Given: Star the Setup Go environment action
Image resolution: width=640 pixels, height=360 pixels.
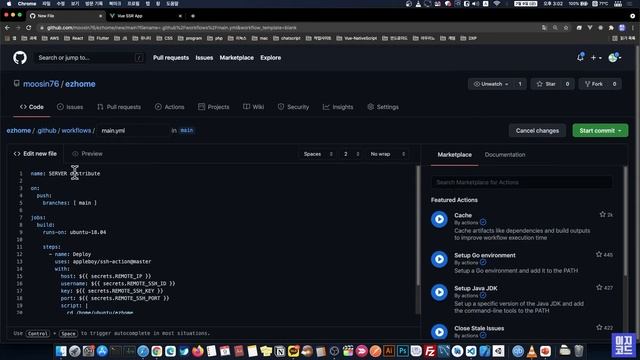Looking at the screenshot, I should [599, 254].
